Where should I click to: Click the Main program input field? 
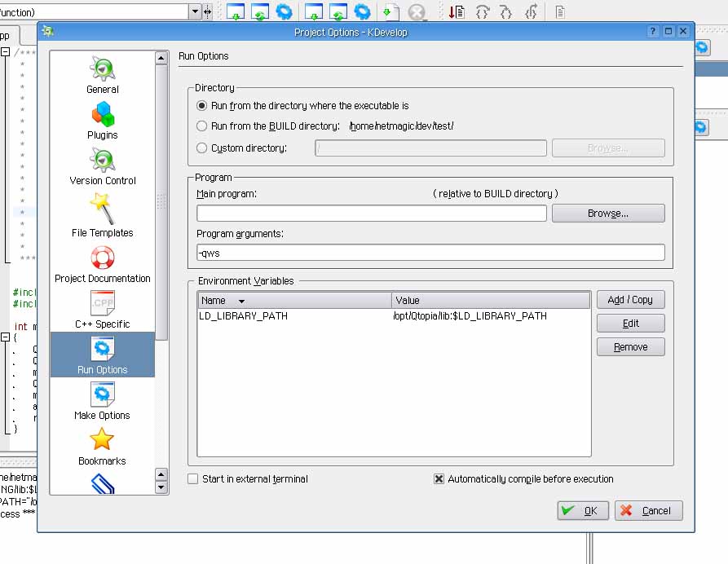[372, 214]
